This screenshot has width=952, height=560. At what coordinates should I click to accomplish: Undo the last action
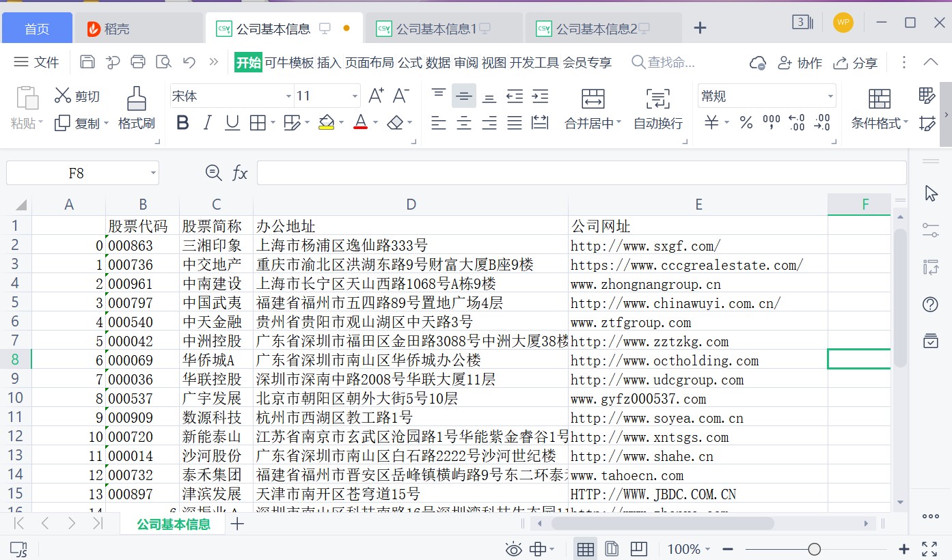pos(189,62)
